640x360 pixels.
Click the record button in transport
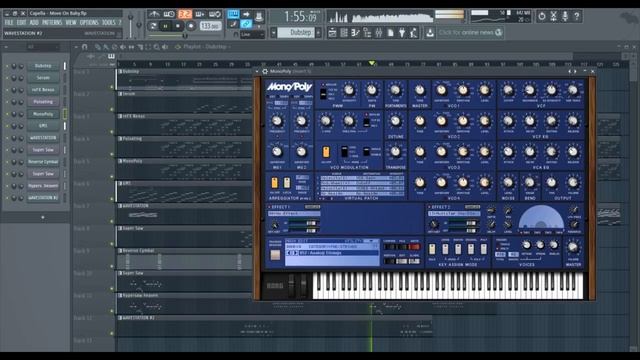pyautogui.click(x=191, y=26)
